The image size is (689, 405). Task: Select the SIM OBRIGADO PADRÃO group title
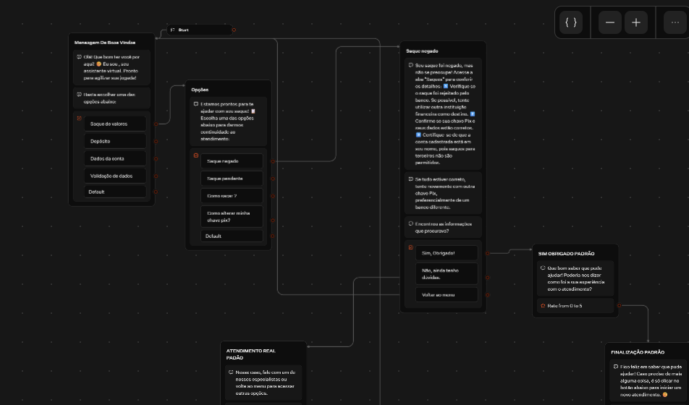[x=567, y=253]
